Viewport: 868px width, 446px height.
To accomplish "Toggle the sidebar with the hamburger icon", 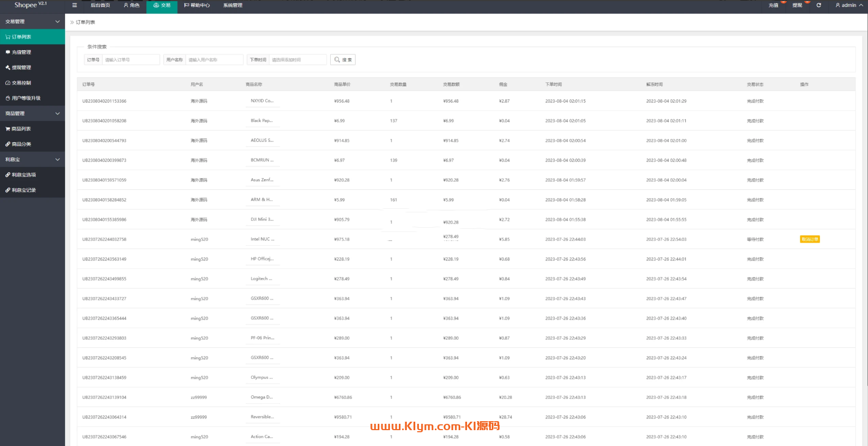I will pyautogui.click(x=74, y=5).
